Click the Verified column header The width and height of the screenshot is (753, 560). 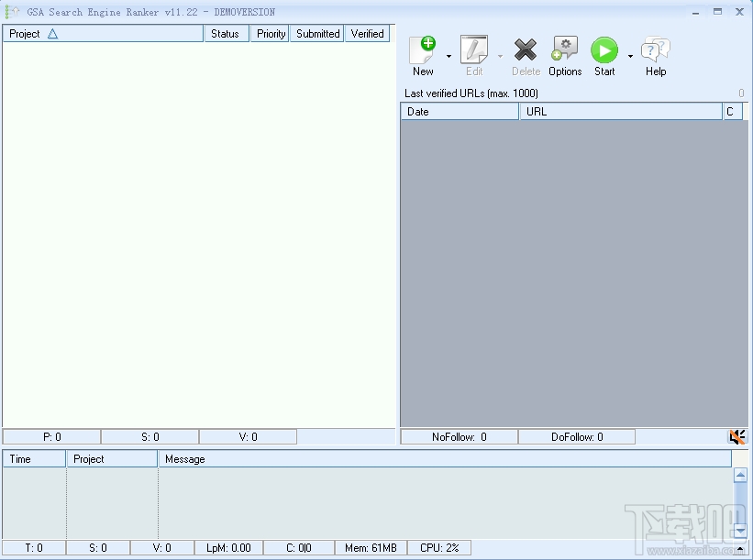[x=367, y=33]
